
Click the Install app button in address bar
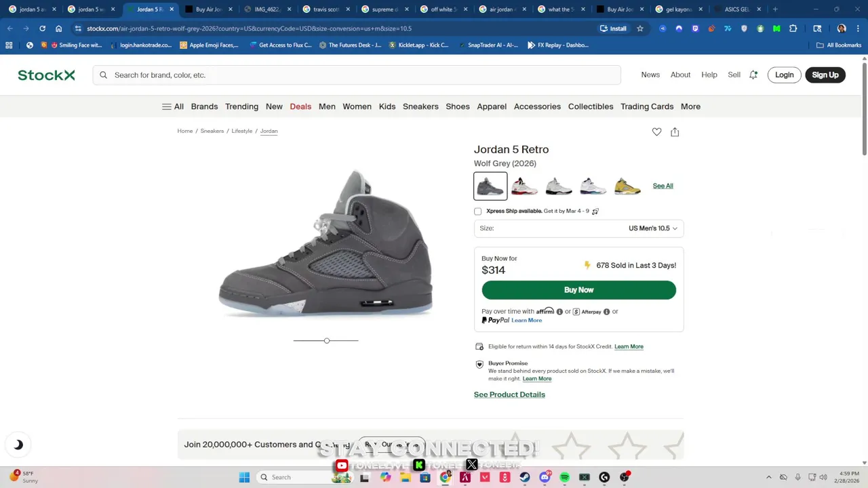pyautogui.click(x=613, y=28)
